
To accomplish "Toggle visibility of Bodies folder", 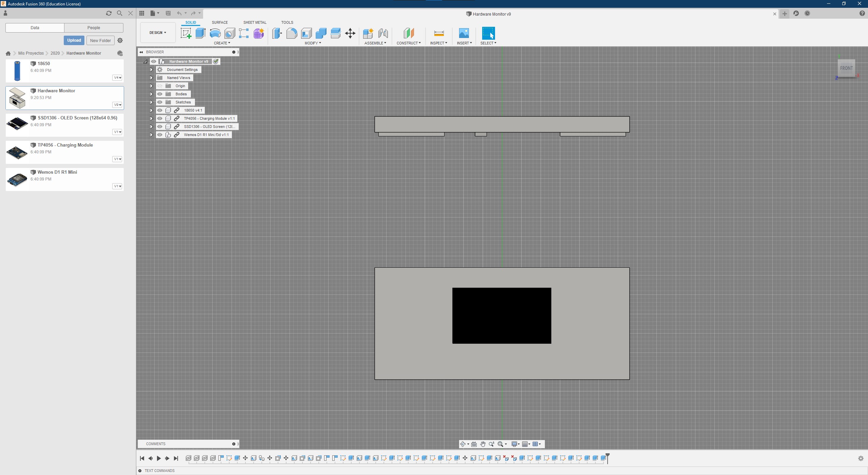I will 160,94.
